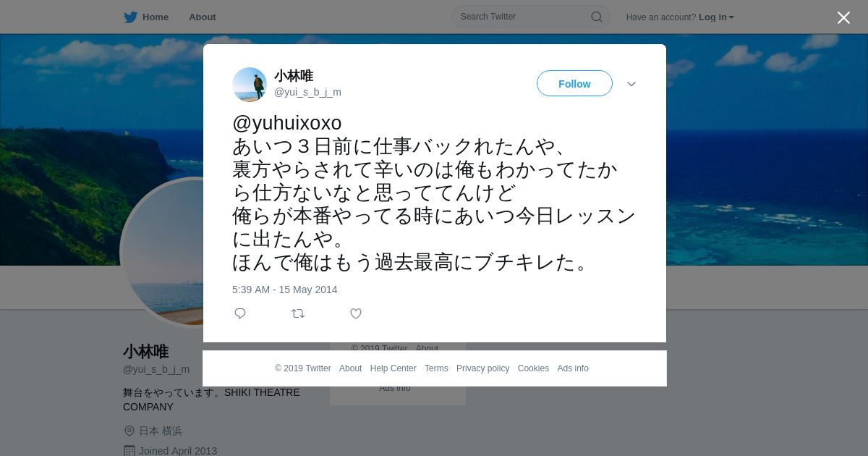Open the tweet options chevron beside Follow
868x456 pixels.
pos(631,84)
